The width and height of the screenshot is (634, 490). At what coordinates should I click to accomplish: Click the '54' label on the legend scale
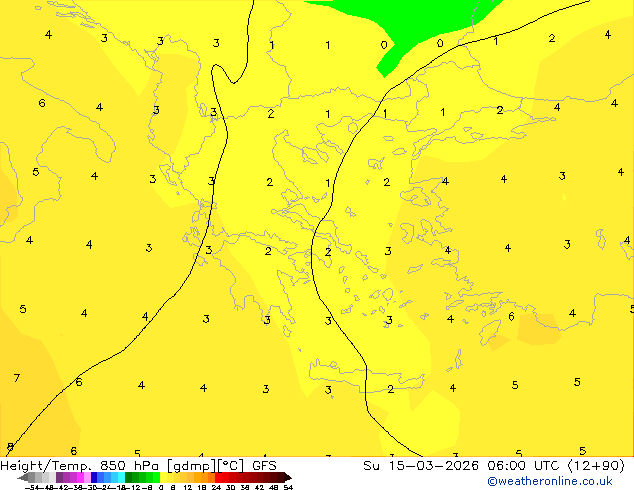click(288, 488)
